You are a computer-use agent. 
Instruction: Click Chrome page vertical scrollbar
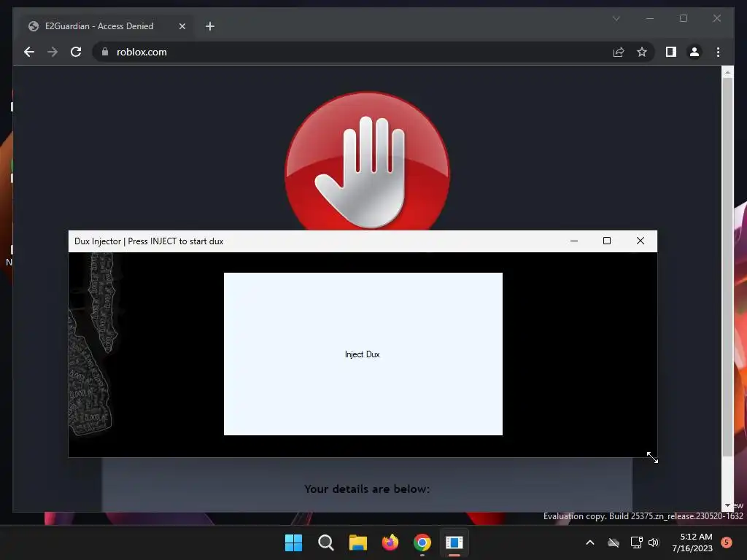(727, 267)
